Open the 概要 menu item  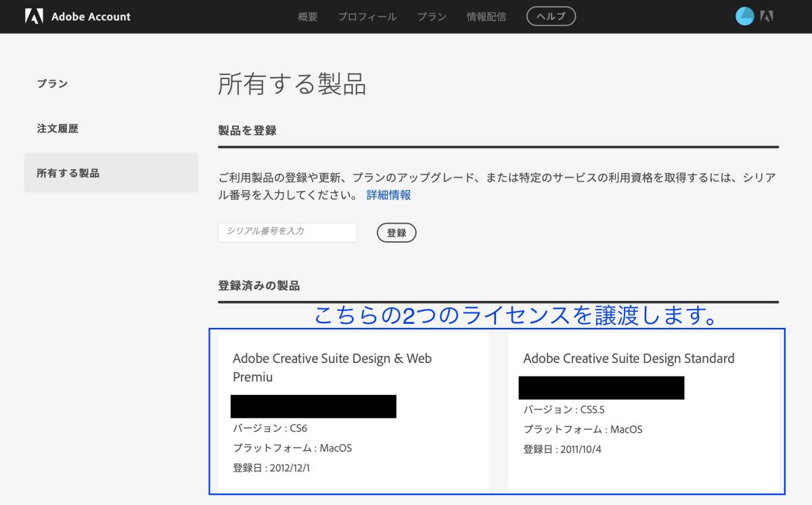point(308,16)
